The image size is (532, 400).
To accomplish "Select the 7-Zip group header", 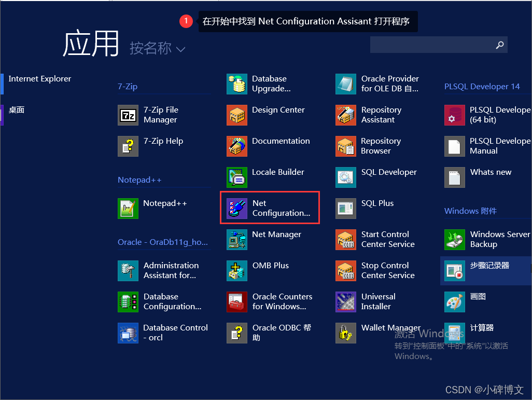I will (x=128, y=87).
